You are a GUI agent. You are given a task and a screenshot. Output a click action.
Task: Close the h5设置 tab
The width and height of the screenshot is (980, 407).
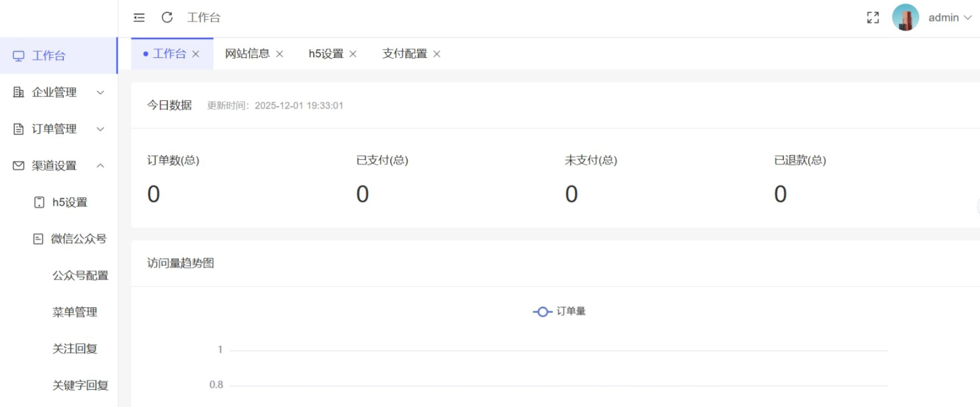pyautogui.click(x=353, y=54)
